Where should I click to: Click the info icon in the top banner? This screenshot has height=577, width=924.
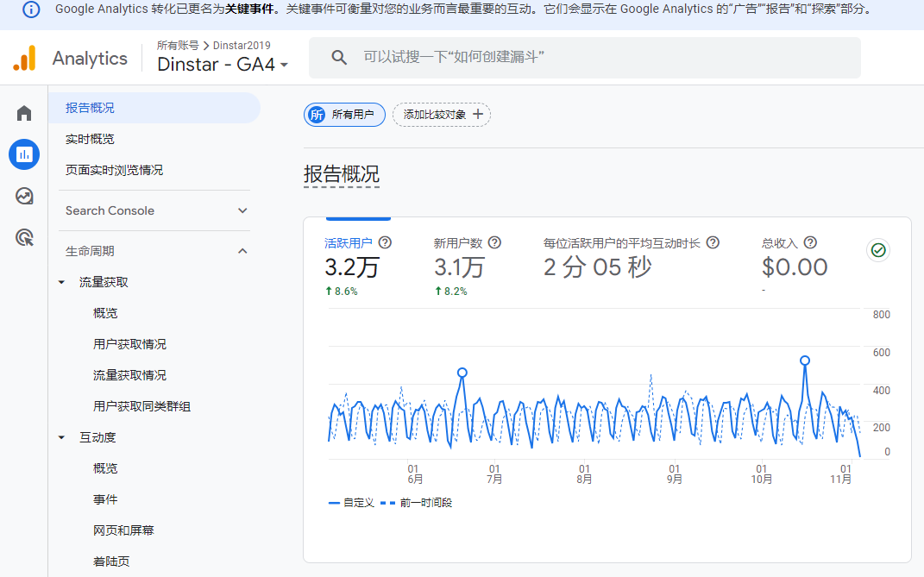(31, 9)
